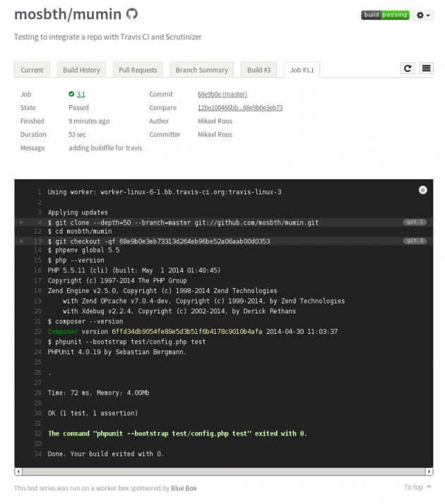Click the mosbth/mumin repository title
Screen dimensions: 445x504
[x=68, y=14]
